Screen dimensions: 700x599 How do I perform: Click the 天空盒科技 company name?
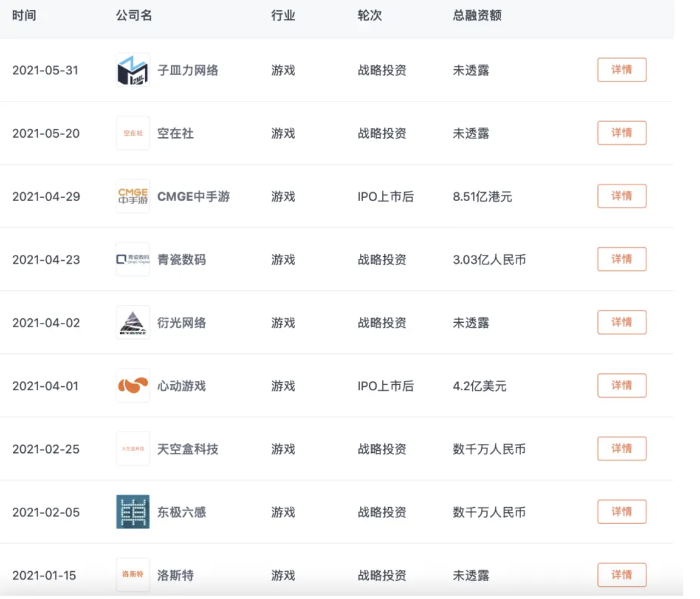(188, 449)
